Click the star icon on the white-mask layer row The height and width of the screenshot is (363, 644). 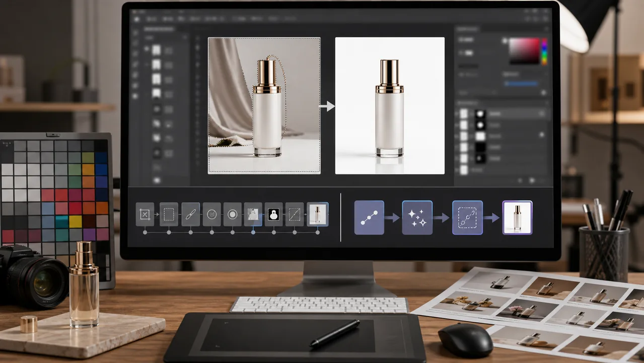tap(542, 135)
